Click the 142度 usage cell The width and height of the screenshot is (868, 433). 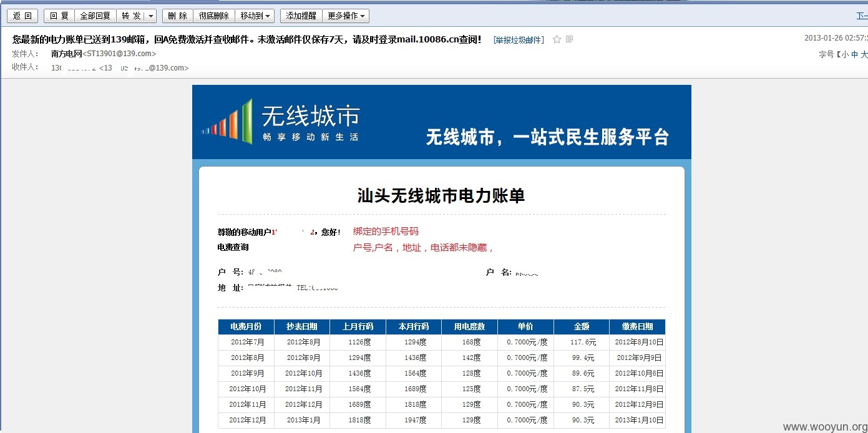[469, 358]
